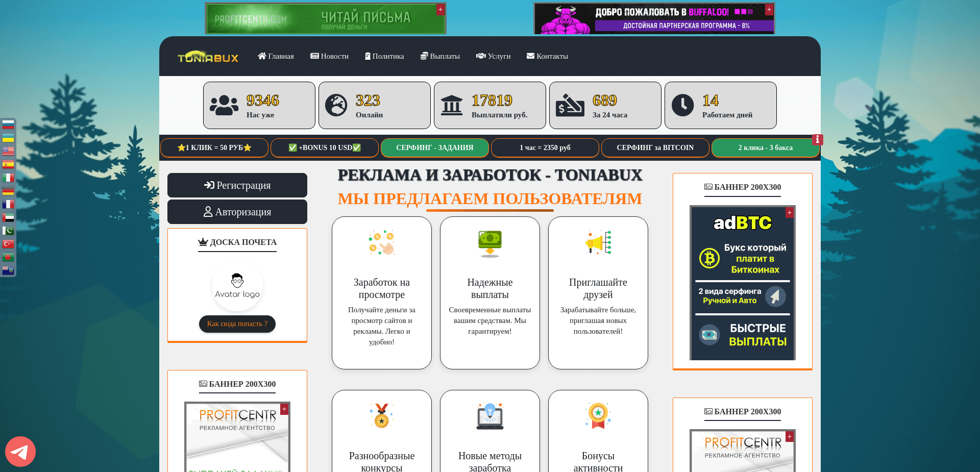This screenshot has height=472, width=980.
Task: Expand the Buffaloo banner plus control
Action: tap(769, 9)
